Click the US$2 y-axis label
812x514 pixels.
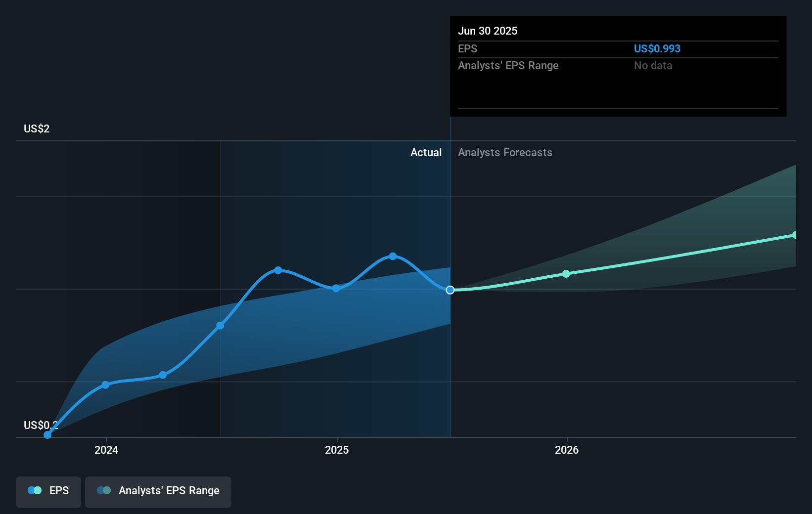point(37,129)
